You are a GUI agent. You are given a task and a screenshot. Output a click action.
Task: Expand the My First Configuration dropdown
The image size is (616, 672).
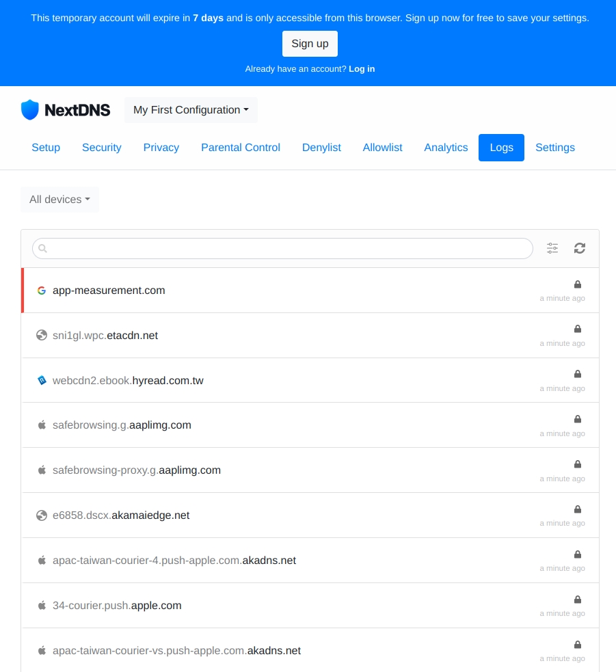[191, 110]
